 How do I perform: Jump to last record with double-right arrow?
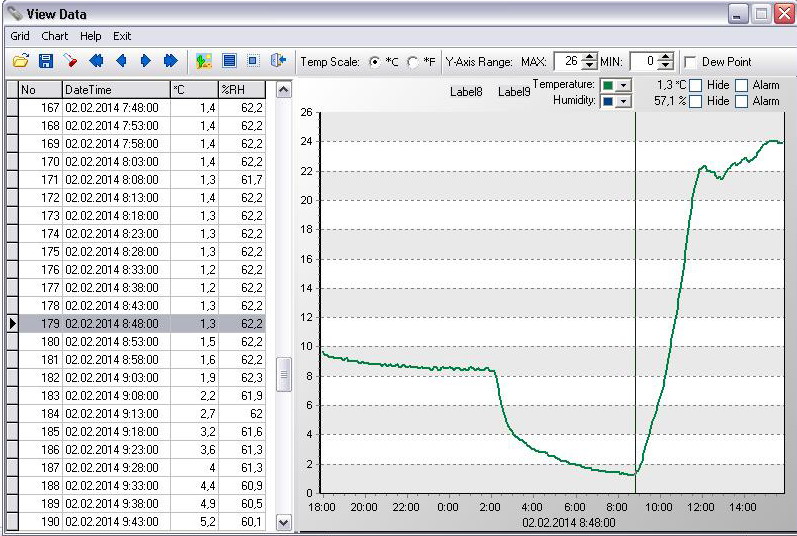pos(170,61)
